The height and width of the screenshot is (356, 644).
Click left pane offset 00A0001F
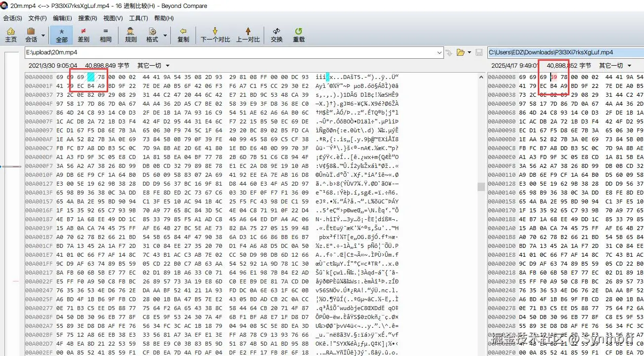(39, 85)
